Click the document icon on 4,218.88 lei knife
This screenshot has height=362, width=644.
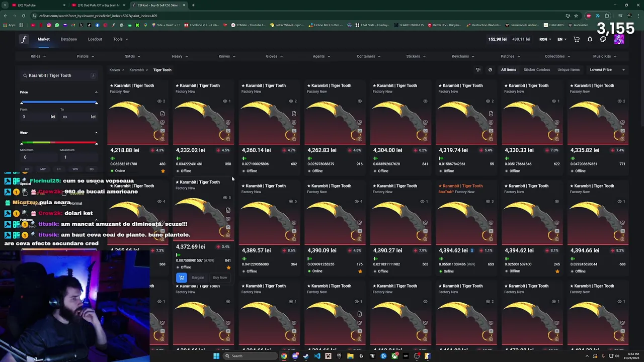coord(163,114)
